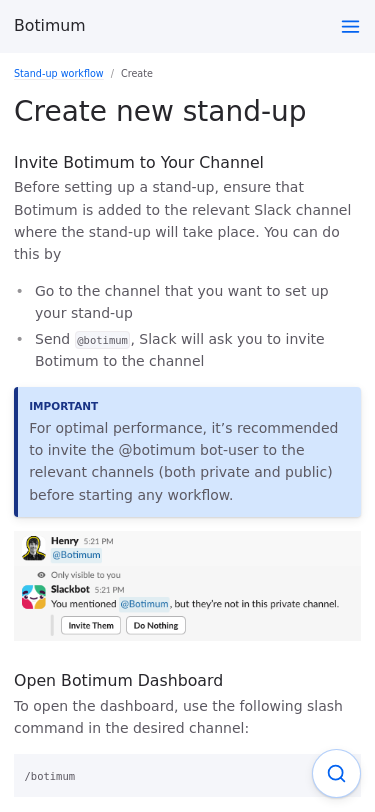Screen dimensions: 375x812
Task: Click the Slackbot name in the screenshot
Action: coord(70,589)
